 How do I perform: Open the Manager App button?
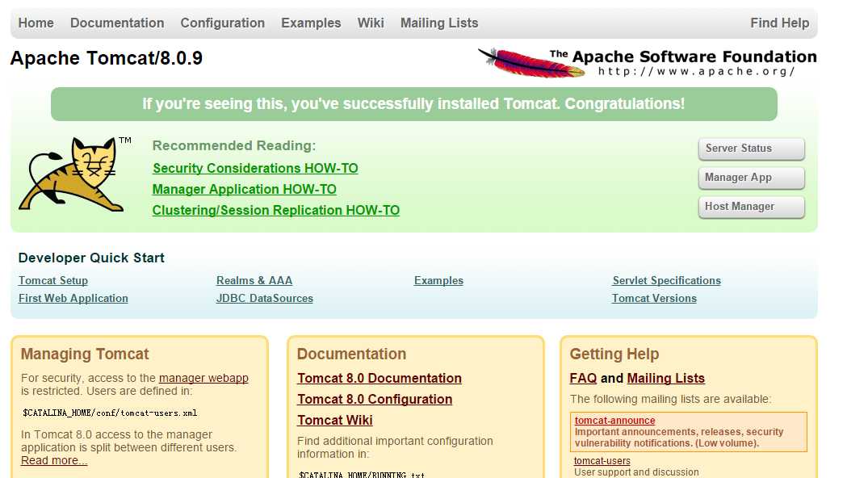point(751,178)
